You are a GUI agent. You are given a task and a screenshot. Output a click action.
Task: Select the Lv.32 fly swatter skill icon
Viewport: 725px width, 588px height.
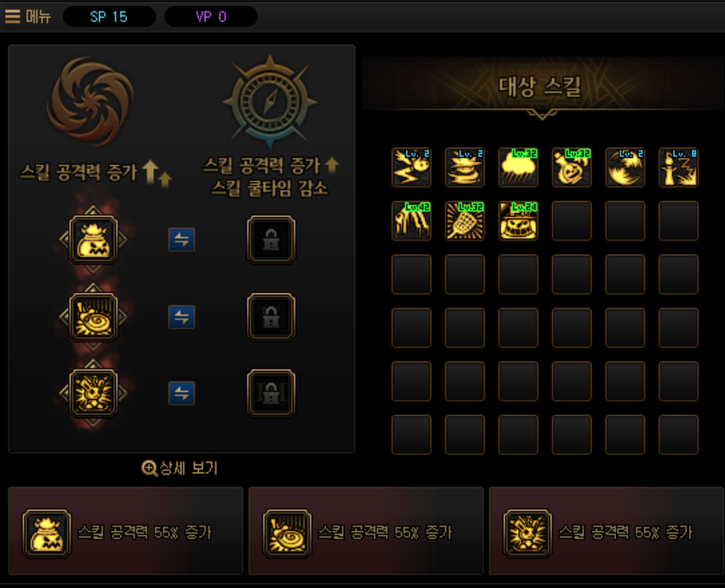[465, 221]
